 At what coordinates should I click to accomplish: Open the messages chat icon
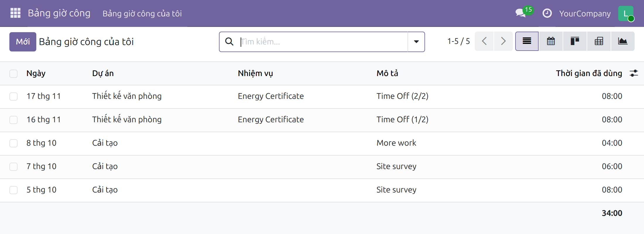pyautogui.click(x=521, y=13)
